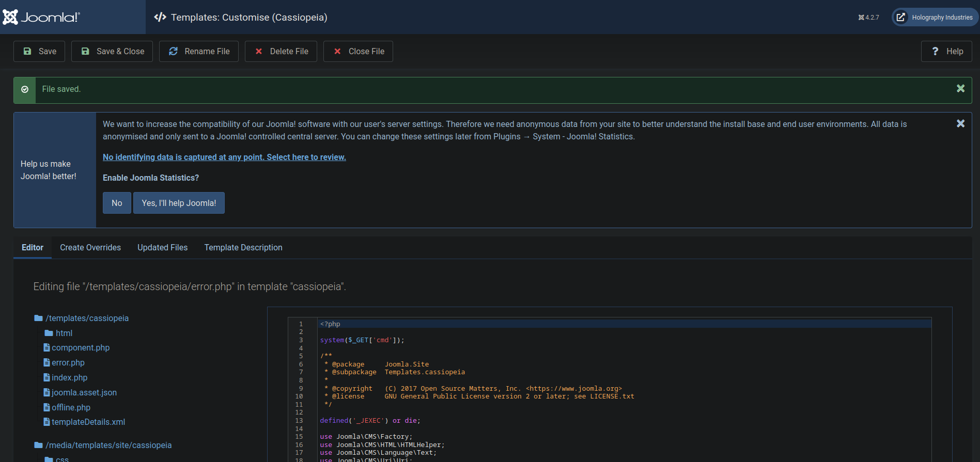
Task: Click the @package Joomla.Site comment line
Action: click(x=377, y=364)
